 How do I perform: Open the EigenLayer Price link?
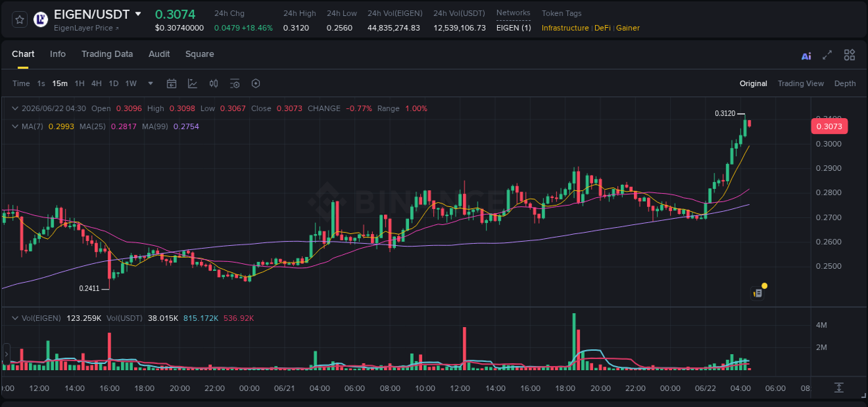pyautogui.click(x=86, y=28)
